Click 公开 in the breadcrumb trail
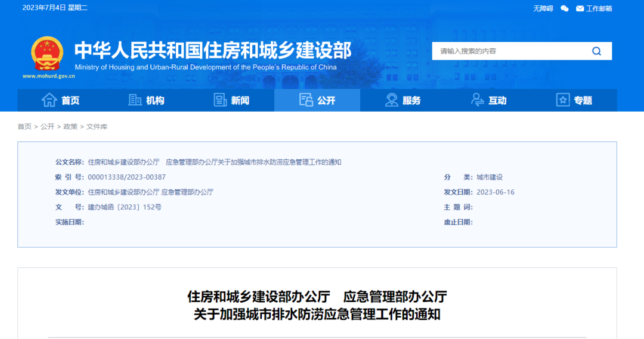 coord(47,127)
